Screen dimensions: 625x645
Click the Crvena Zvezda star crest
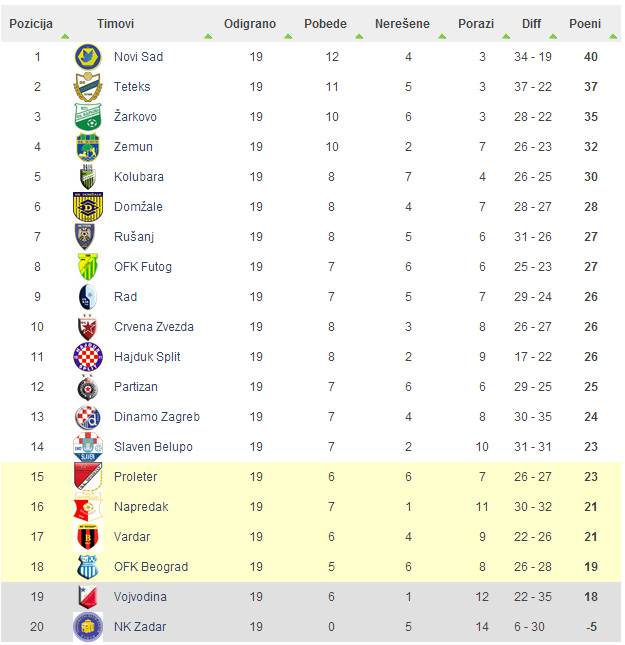pos(88,327)
